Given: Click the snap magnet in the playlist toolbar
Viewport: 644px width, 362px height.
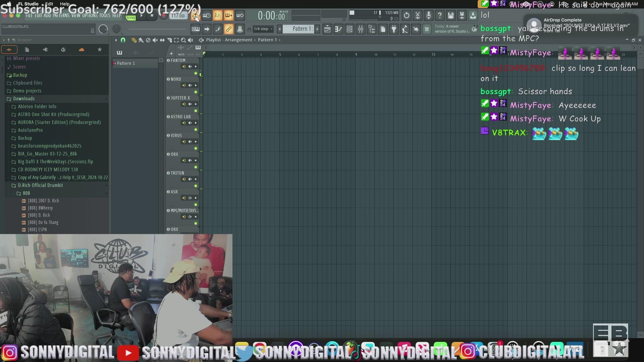Looking at the screenshot, I should (123, 40).
